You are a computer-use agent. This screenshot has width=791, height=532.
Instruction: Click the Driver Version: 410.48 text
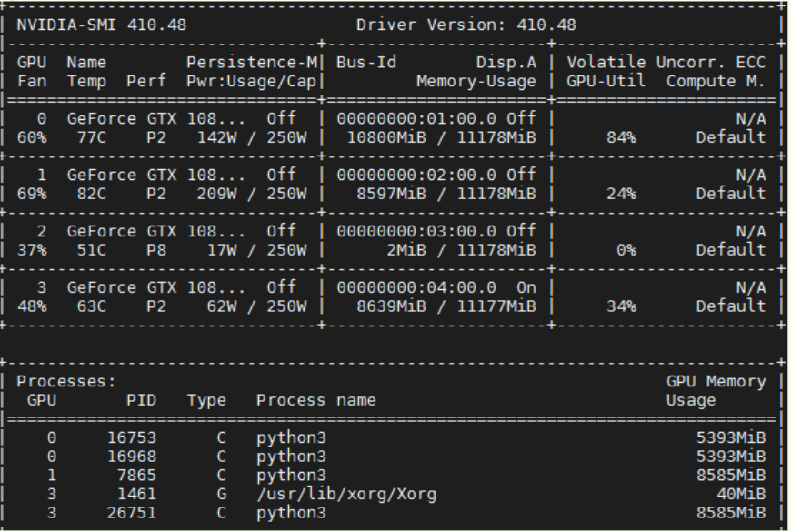pyautogui.click(x=466, y=25)
